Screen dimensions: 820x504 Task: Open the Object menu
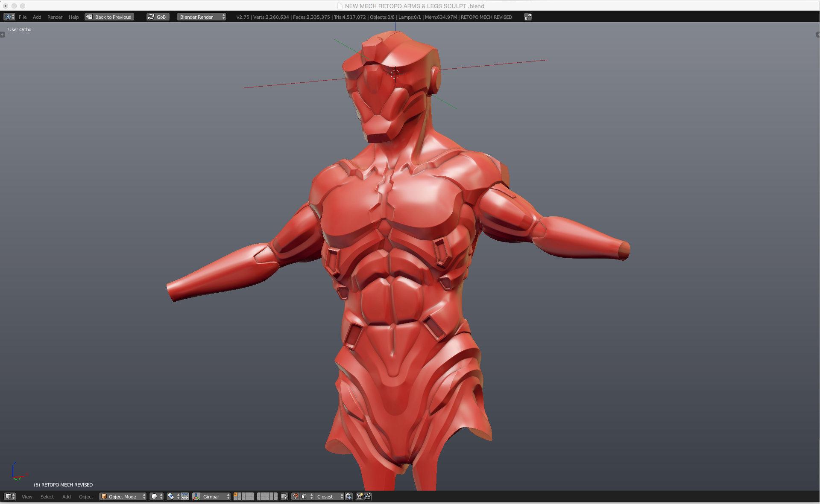[86, 497]
